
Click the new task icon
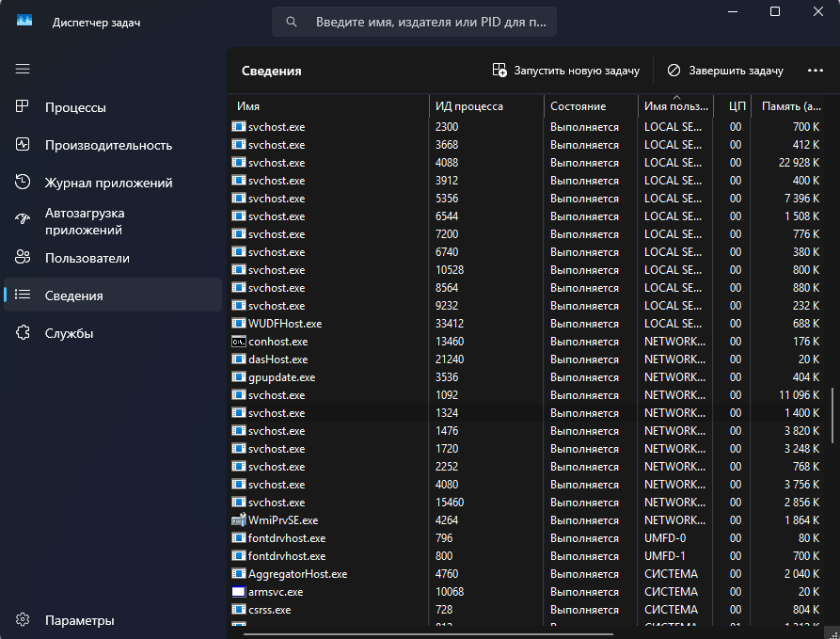tap(499, 71)
